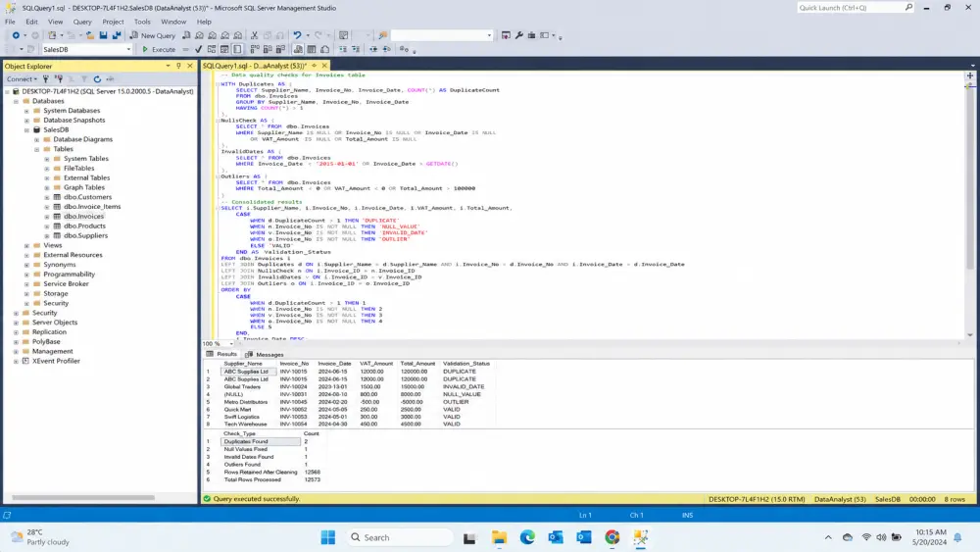The width and height of the screenshot is (980, 552).
Task: Click the Quick Launch search box
Action: tap(855, 8)
